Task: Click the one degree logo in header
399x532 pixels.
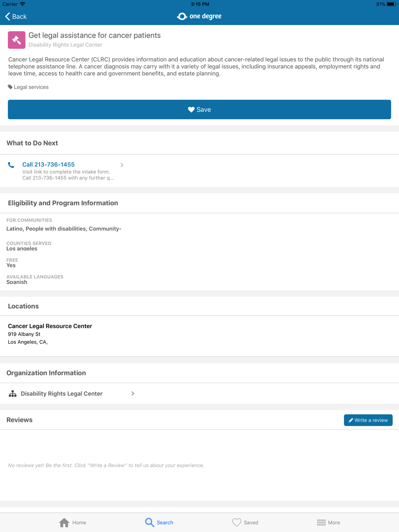Action: coord(199,16)
